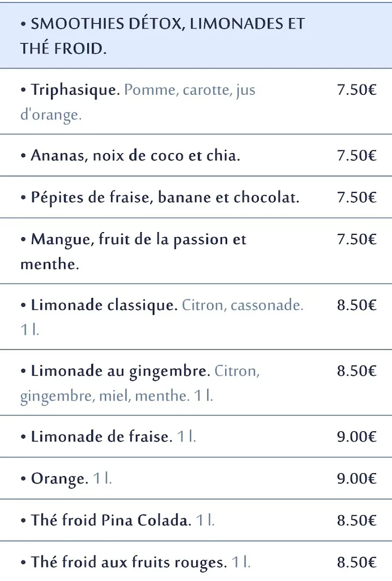
Task: Click the Smoothies Détox section header
Action: (162, 36)
